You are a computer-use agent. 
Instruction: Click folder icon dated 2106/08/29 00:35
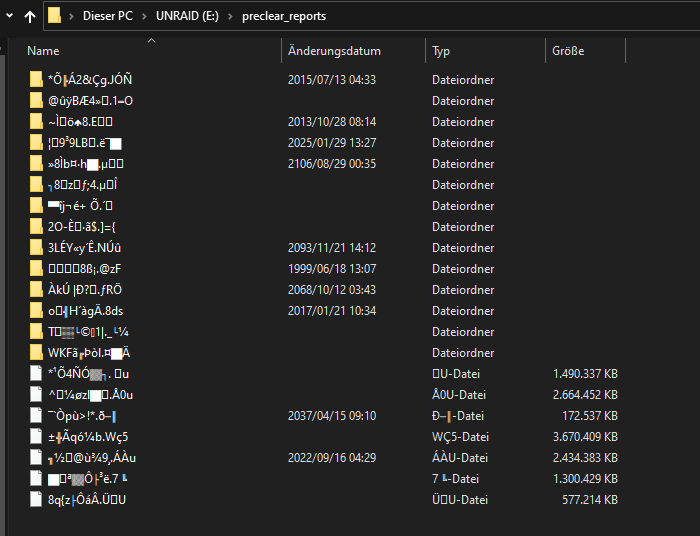click(x=36, y=163)
